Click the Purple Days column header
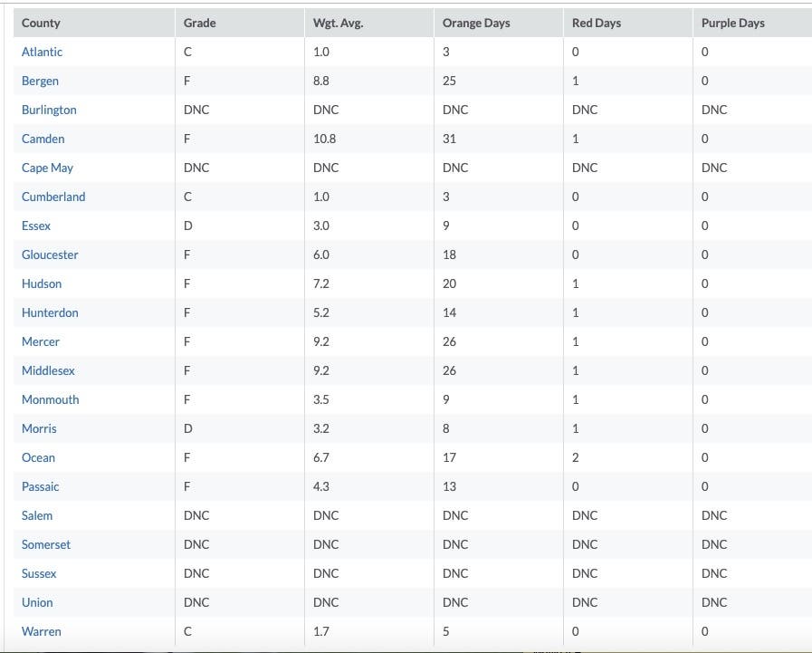Viewport: 812px width, 653px height. point(732,23)
